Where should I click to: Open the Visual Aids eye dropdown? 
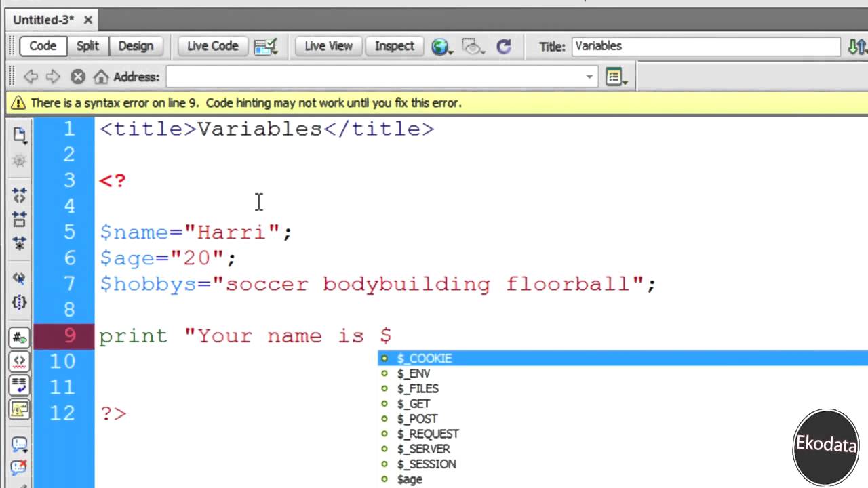tap(472, 46)
